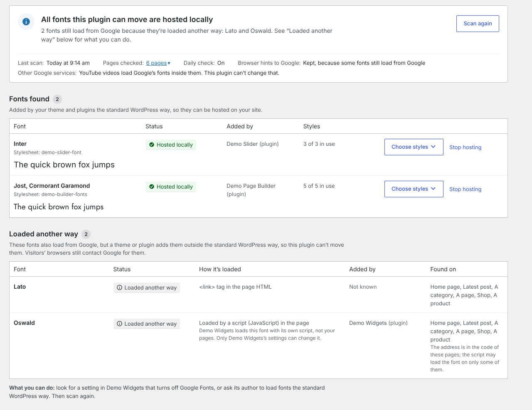Image resolution: width=532 pixels, height=410 pixels.
Task: Click the Loaded another way count badge
Action: (86, 234)
